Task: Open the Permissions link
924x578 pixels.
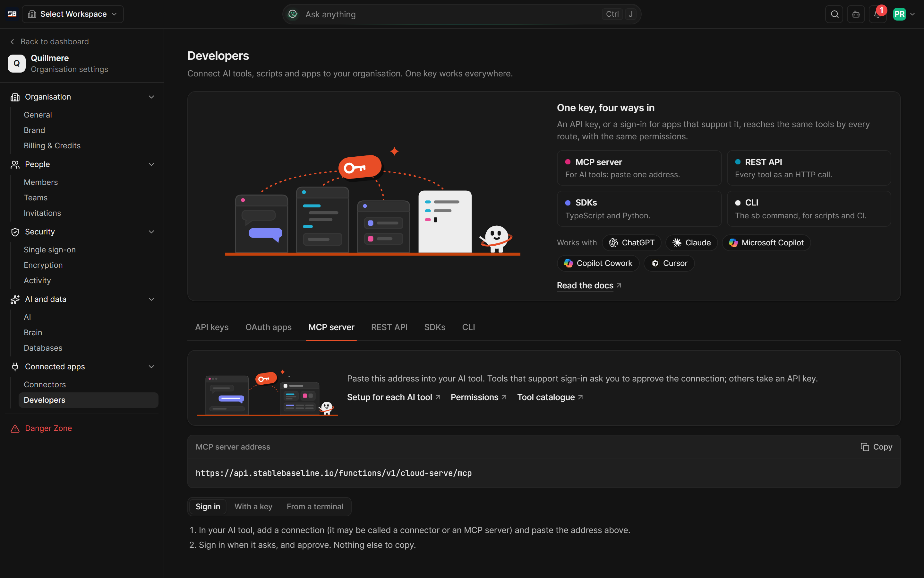Action: 478,398
